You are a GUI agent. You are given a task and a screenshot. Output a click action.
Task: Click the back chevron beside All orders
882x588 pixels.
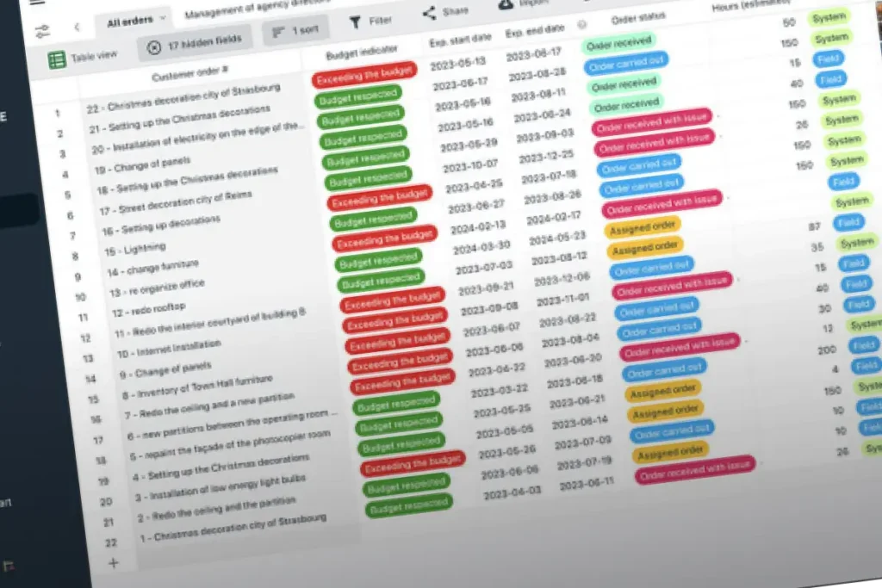point(77,27)
